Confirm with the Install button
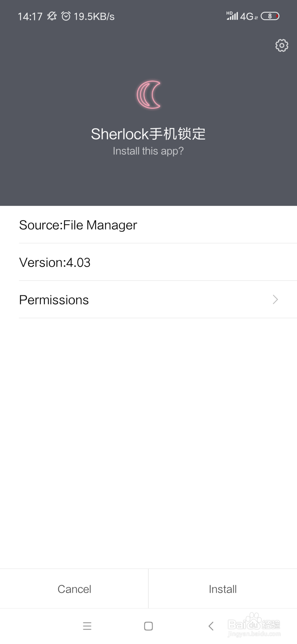297x644 pixels. (223, 589)
